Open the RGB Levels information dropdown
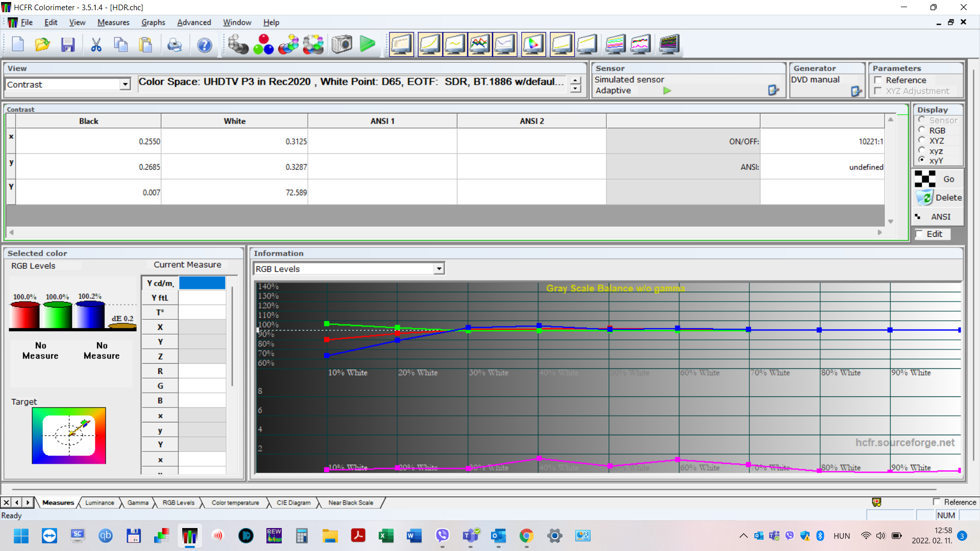The height and width of the screenshot is (551, 980). point(439,268)
